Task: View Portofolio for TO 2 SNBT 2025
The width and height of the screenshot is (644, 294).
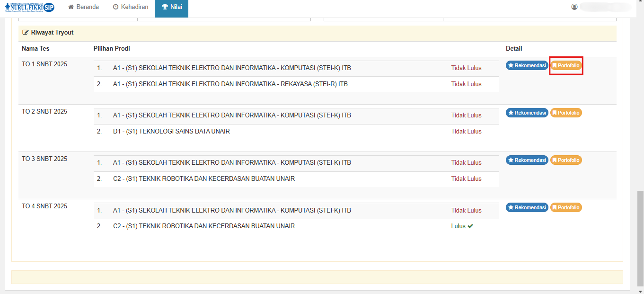Action: (566, 113)
